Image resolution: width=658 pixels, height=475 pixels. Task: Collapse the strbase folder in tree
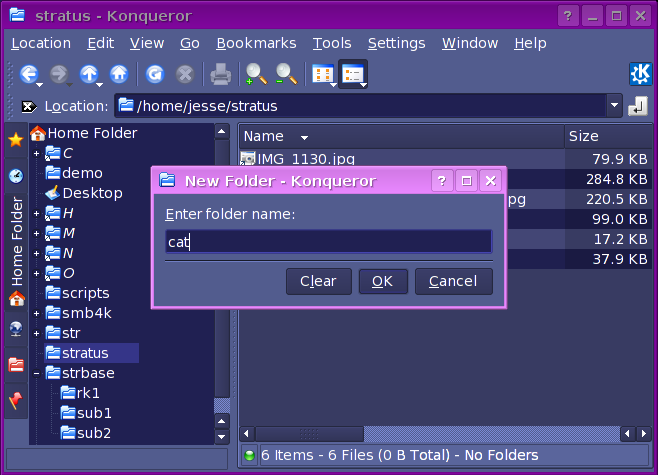37,373
